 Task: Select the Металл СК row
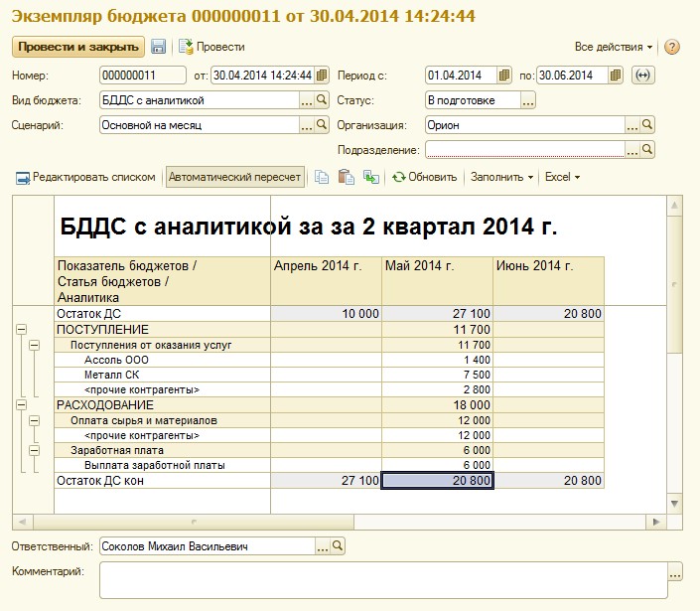[329, 375]
